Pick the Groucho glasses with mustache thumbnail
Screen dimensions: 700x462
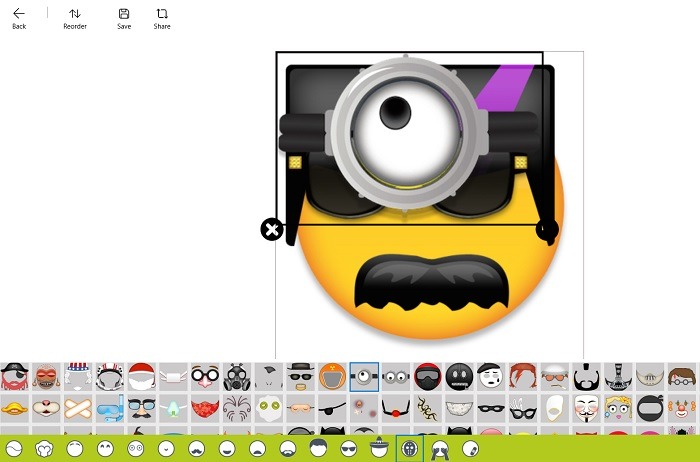142,408
